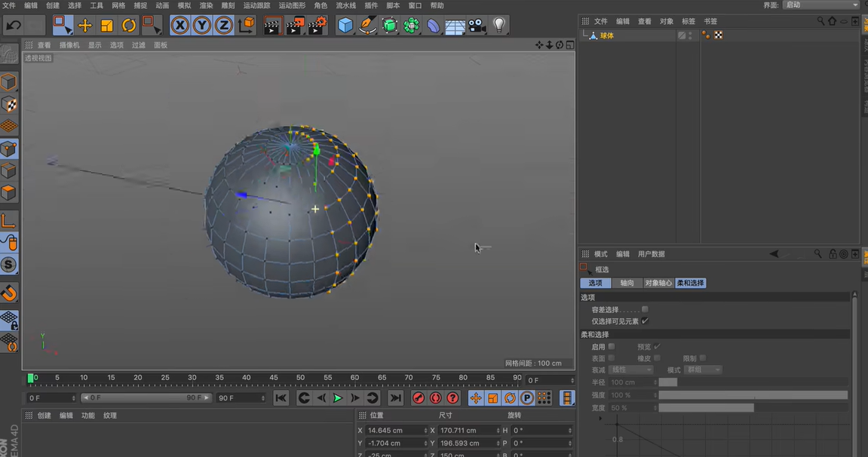Screen dimensions: 868x457
Task: Open the 界面 layout dropdown showing 启动
Action: pyautogui.click(x=820, y=5)
